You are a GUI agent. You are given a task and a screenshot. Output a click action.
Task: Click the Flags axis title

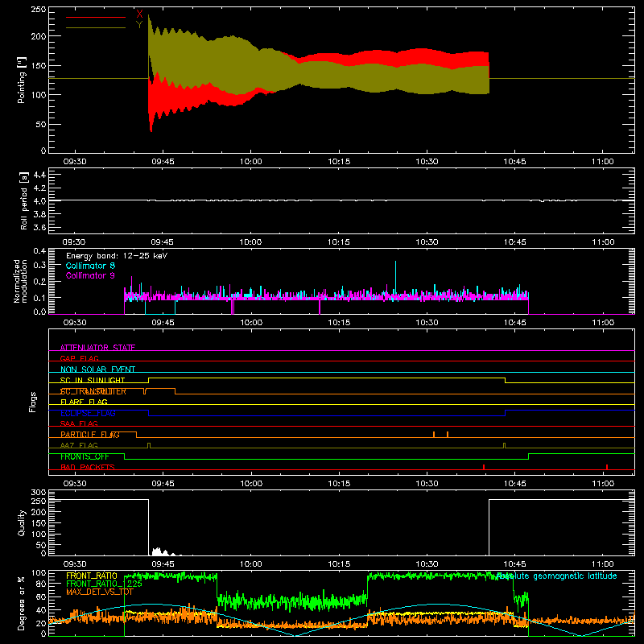click(x=32, y=402)
